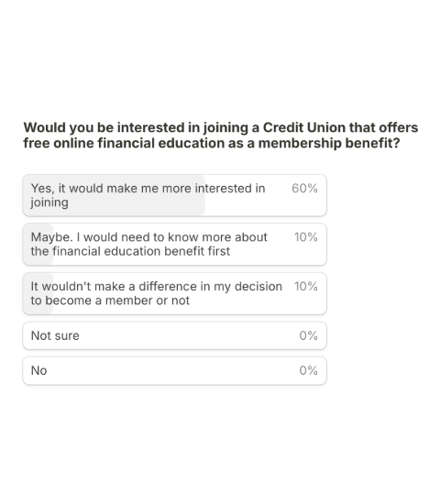This screenshot has width=440, height=504.
Task: Select the "Yes, it would make me more interested" option
Action: point(175,195)
